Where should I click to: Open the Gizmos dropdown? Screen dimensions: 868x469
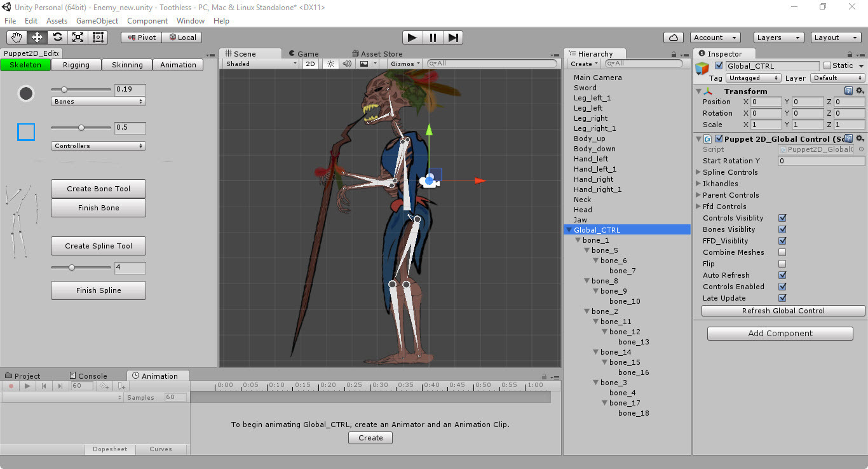pyautogui.click(x=405, y=64)
